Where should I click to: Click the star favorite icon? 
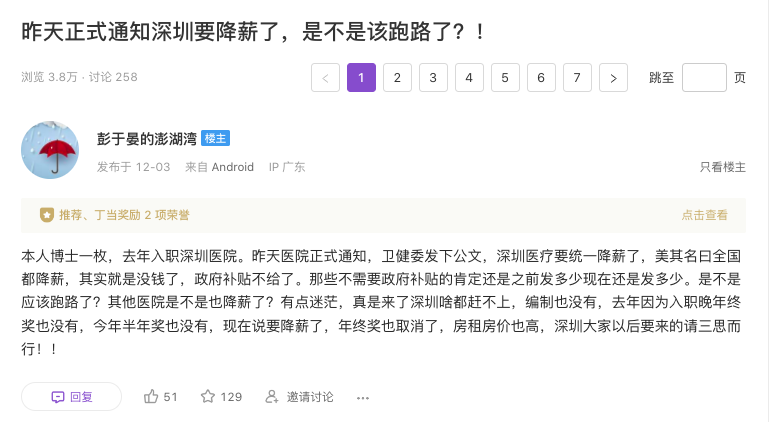coord(208,397)
